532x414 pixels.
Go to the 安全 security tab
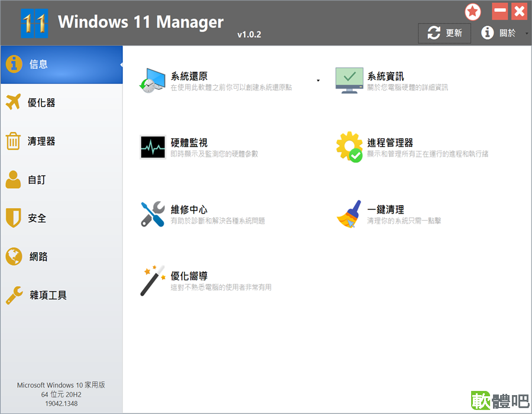click(x=61, y=218)
